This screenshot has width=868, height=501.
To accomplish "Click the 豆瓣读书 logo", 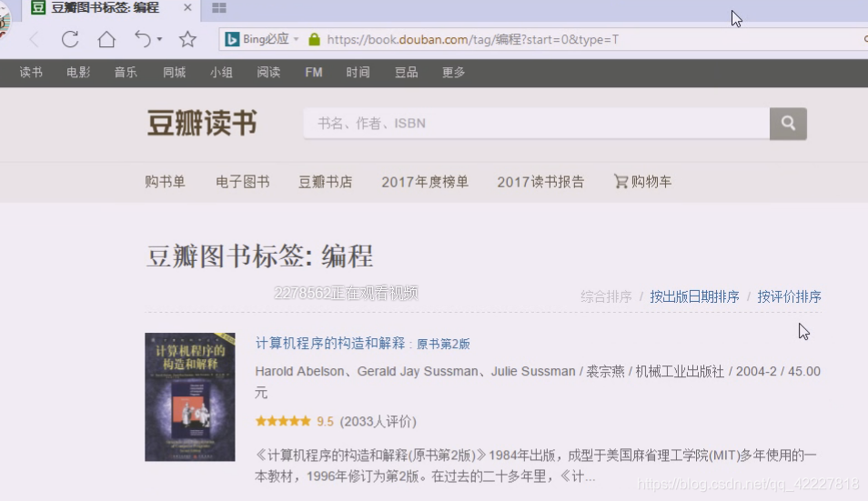I will 202,123.
